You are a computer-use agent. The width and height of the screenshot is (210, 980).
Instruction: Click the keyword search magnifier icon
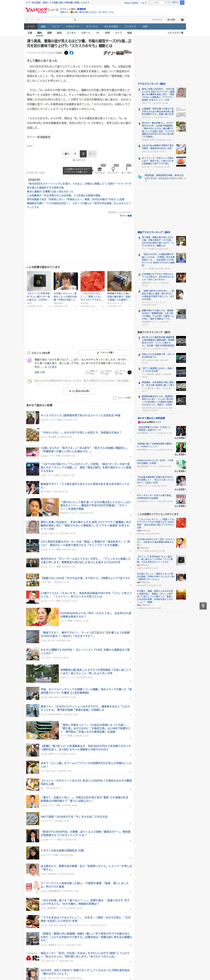click(75, 19)
